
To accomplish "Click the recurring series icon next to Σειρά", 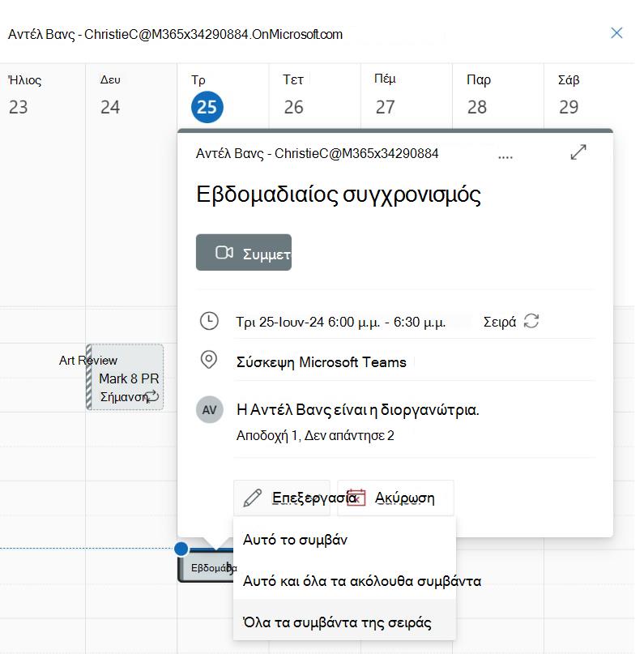I will [x=531, y=321].
